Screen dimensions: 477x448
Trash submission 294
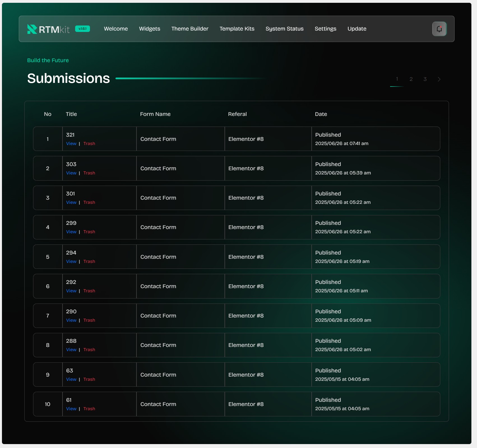click(89, 262)
